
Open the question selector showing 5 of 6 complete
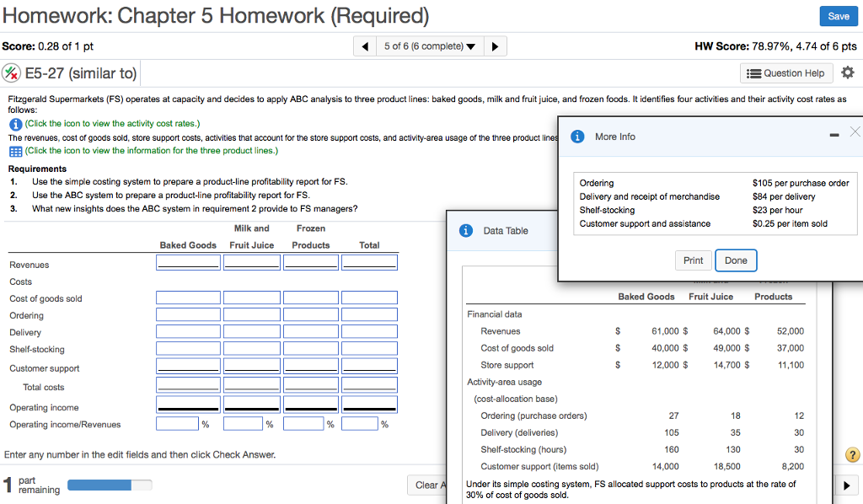[431, 46]
